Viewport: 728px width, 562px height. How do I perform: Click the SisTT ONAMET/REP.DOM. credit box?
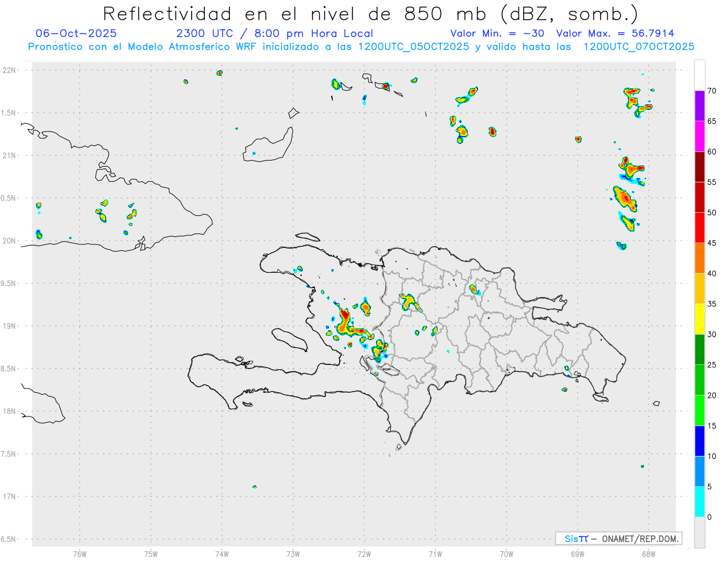pyautogui.click(x=618, y=538)
